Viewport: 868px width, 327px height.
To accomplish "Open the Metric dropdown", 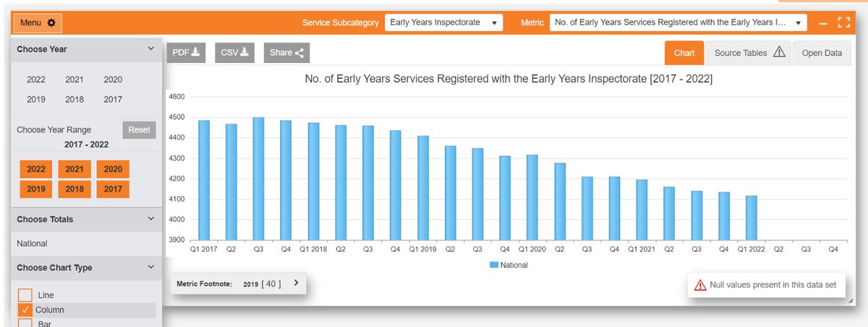I will tap(678, 22).
